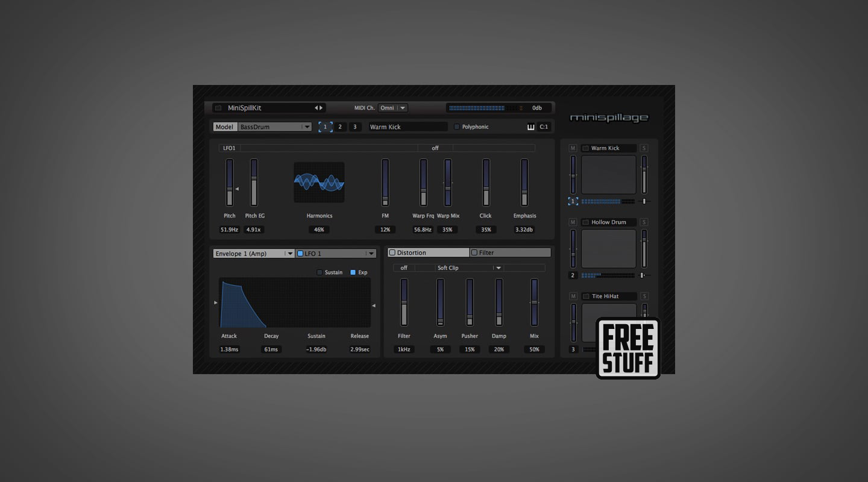Go to the next preset arrow
868x482 pixels.
pyautogui.click(x=321, y=108)
